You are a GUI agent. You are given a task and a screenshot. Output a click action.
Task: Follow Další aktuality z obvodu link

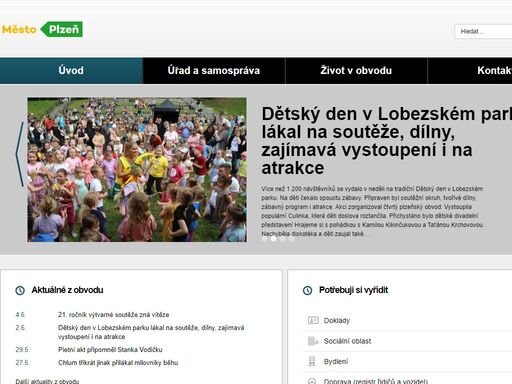pyautogui.click(x=47, y=381)
